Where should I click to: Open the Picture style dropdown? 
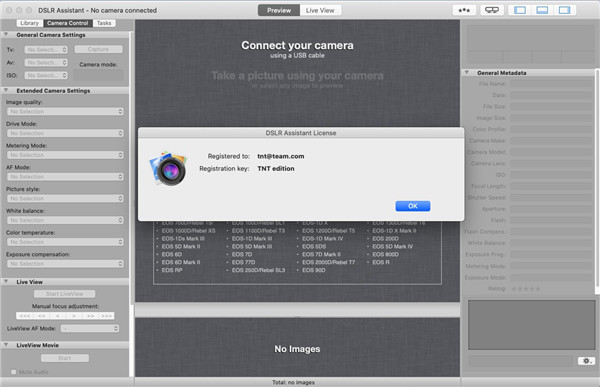[x=65, y=199]
